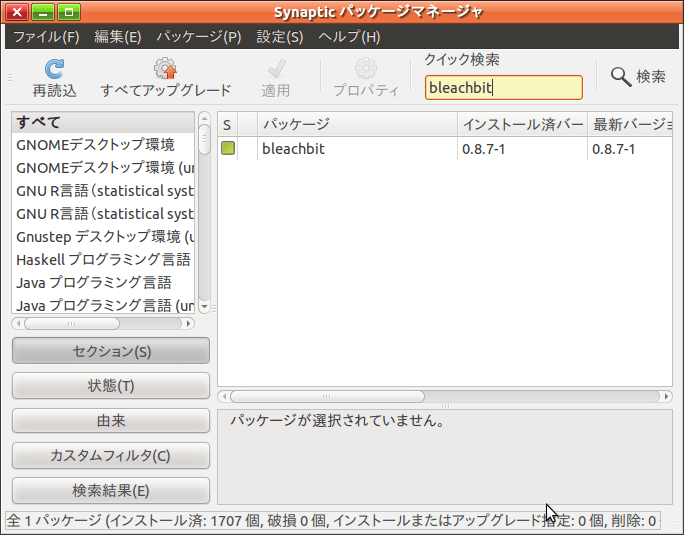
Task: Click the package list horizontal scrollbar
Action: tap(330, 396)
